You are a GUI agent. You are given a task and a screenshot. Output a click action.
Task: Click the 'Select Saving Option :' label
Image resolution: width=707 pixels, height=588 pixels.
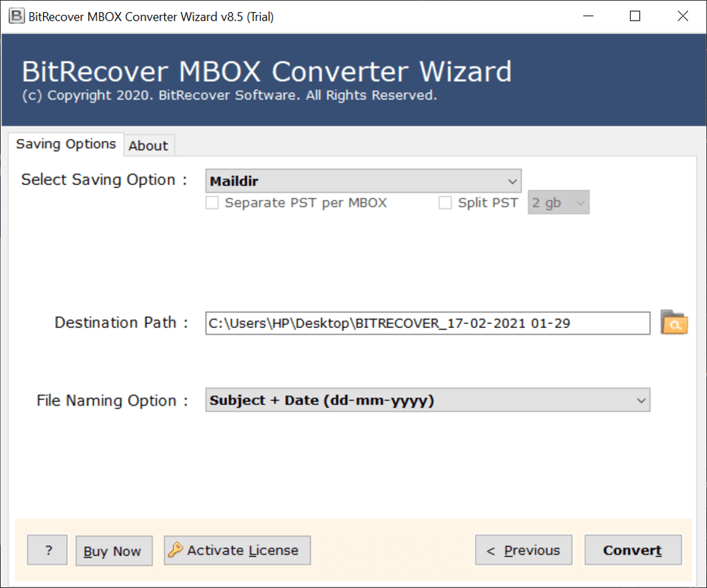click(x=104, y=180)
